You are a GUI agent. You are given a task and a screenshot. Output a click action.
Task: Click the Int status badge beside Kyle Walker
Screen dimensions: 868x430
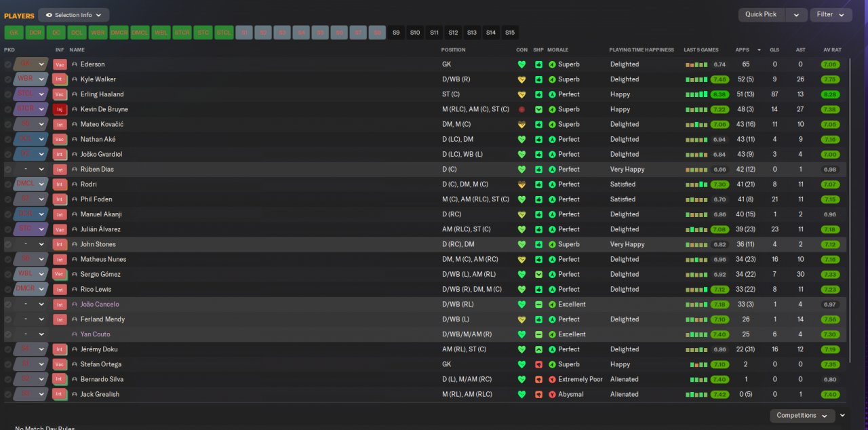(60, 79)
